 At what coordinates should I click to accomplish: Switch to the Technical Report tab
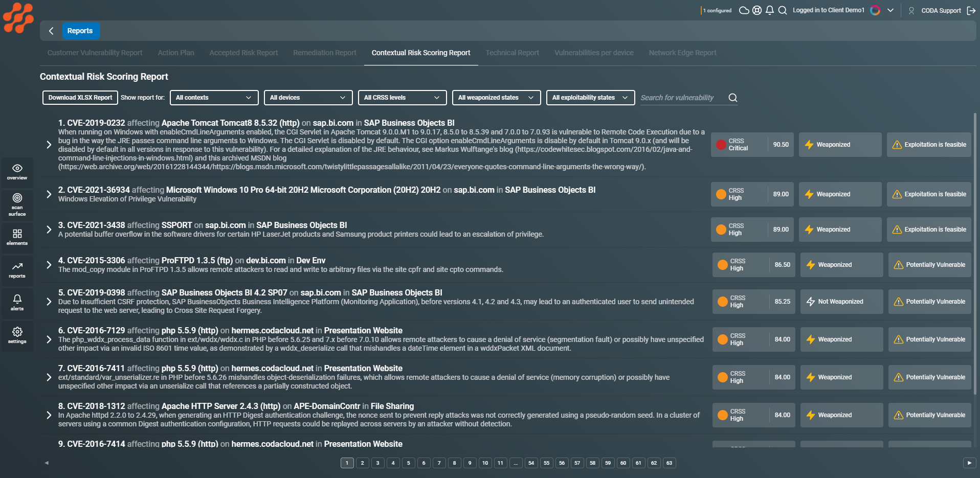pyautogui.click(x=513, y=53)
